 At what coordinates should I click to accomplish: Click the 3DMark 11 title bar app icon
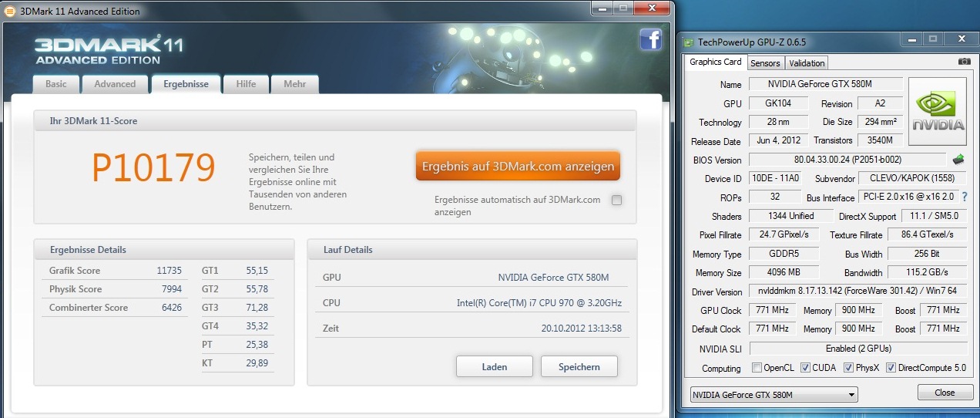[9, 11]
